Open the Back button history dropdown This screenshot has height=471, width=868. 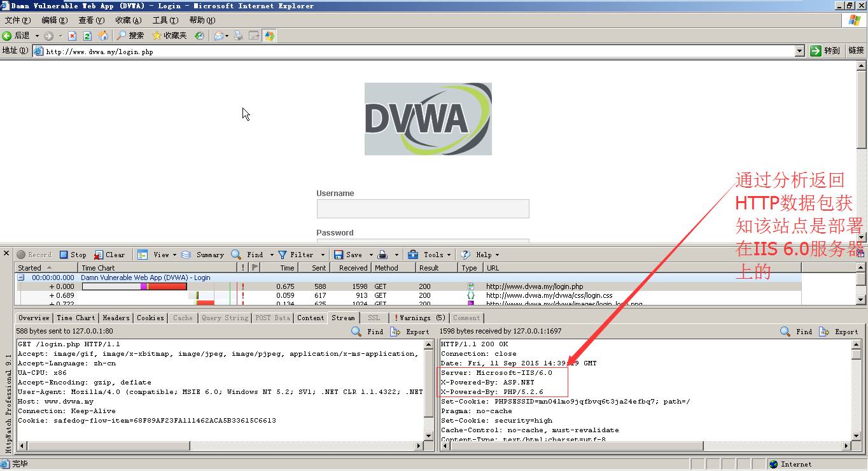(37, 36)
